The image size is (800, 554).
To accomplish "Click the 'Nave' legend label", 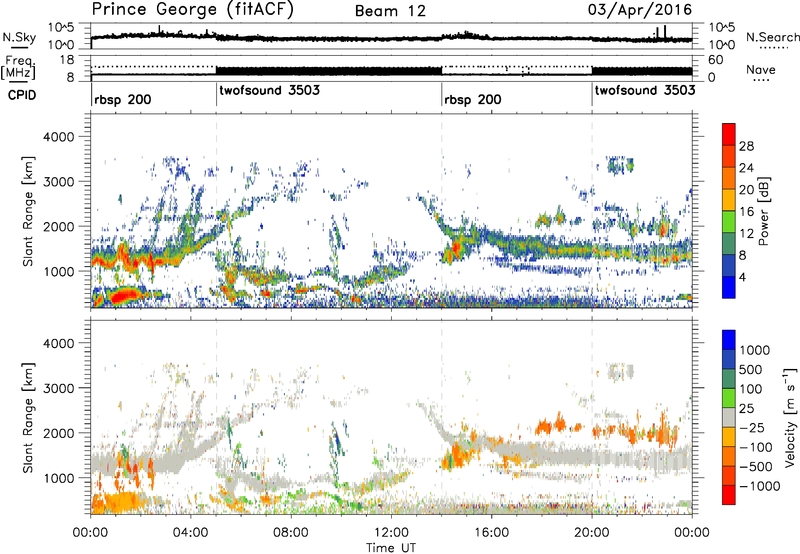I will (760, 70).
